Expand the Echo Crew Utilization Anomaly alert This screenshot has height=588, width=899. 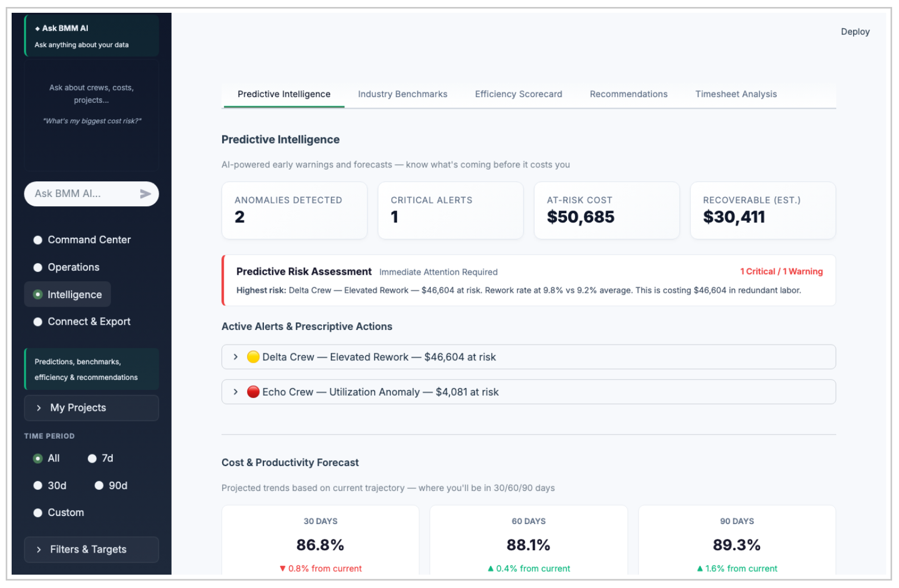[x=529, y=392]
